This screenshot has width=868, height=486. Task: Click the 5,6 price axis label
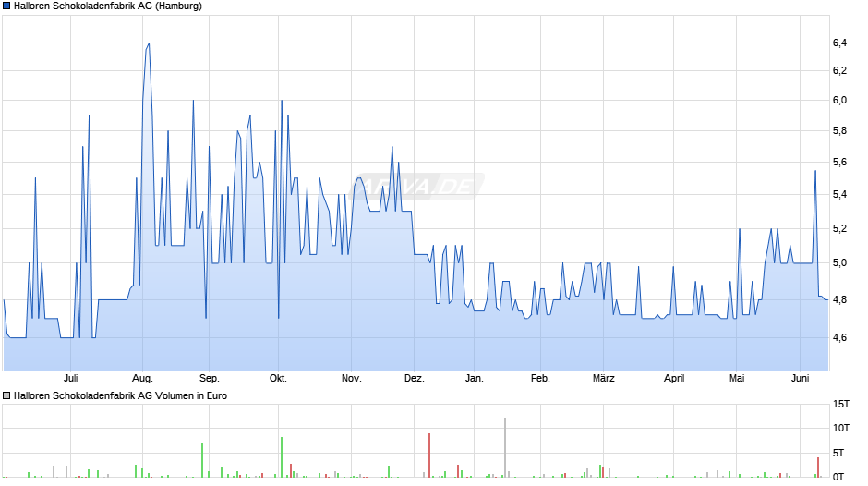[x=839, y=163]
